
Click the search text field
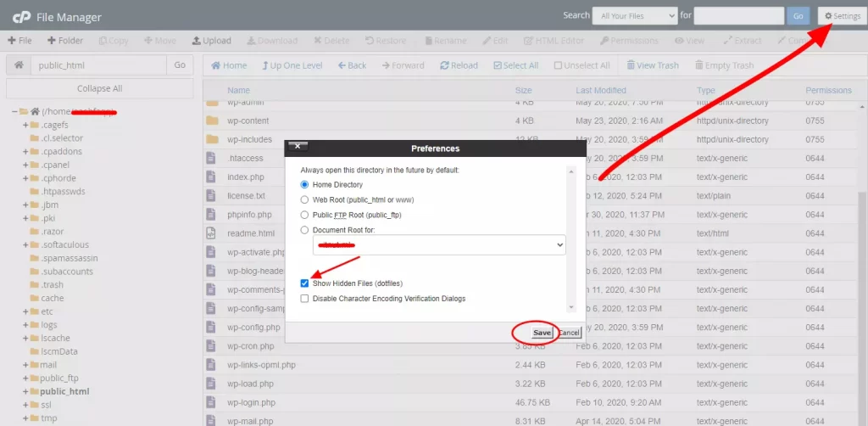[738, 16]
